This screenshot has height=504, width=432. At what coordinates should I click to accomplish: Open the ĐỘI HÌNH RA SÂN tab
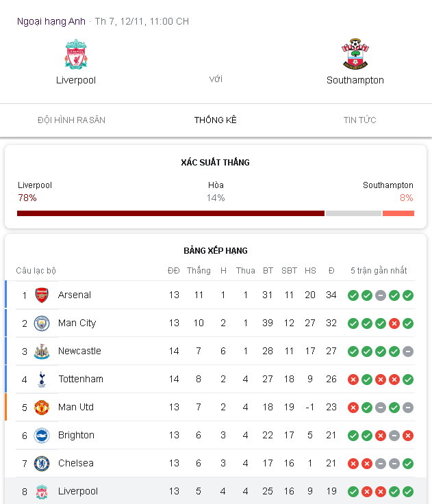(x=71, y=120)
